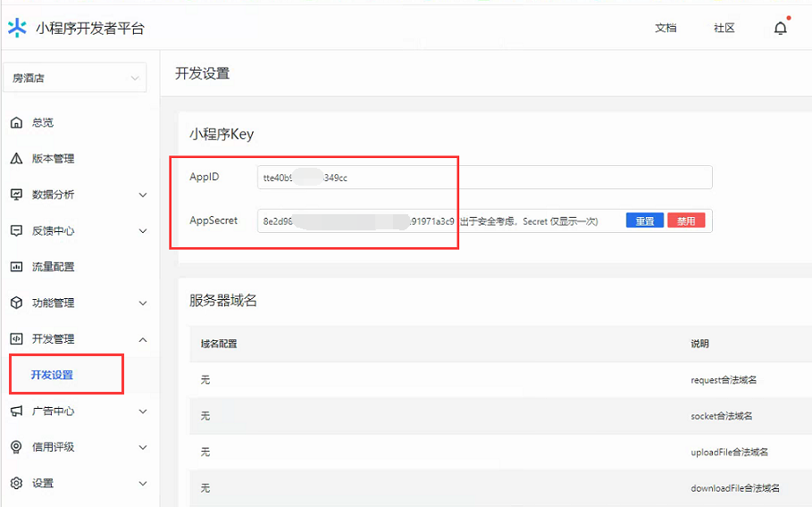The width and height of the screenshot is (812, 507).
Task: Click the 流量配置 bar chart icon
Action: 16,267
